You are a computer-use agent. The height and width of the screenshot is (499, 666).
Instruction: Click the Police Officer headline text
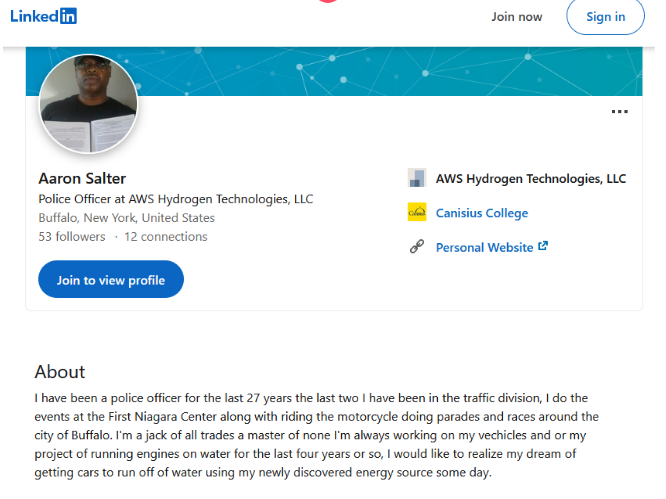pos(175,199)
